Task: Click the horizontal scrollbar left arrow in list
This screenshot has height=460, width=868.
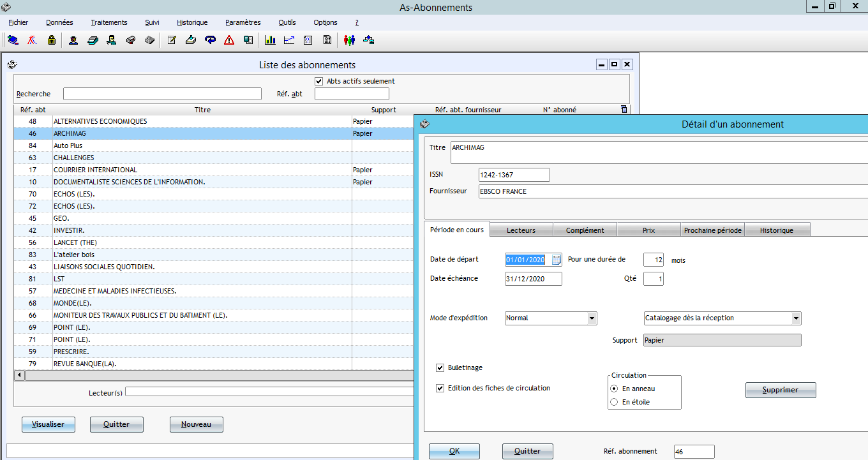Action: point(19,375)
